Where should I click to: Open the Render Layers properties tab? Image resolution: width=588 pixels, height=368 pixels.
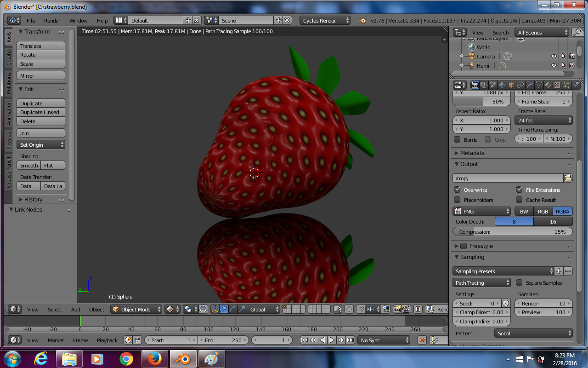484,85
